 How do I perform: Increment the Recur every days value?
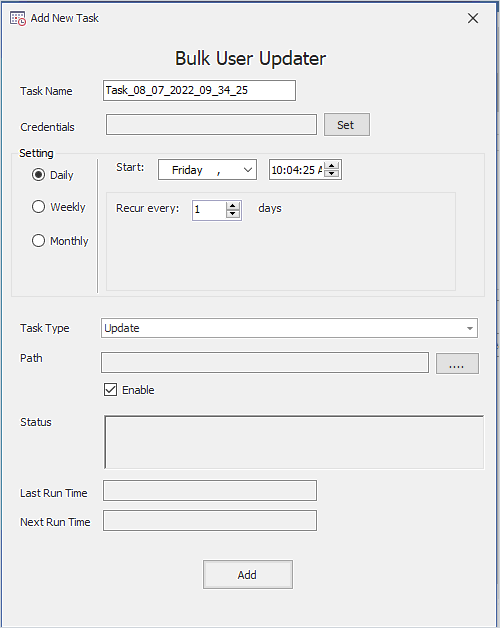pos(233,206)
